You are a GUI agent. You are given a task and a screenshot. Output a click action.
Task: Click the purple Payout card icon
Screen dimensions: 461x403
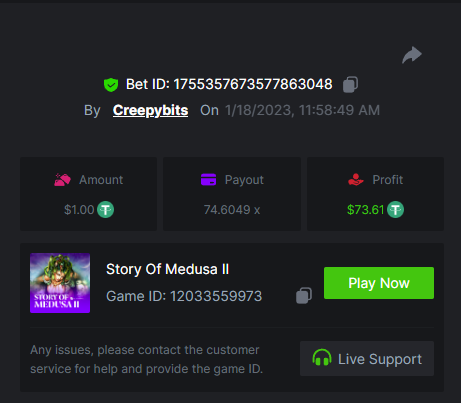208,180
